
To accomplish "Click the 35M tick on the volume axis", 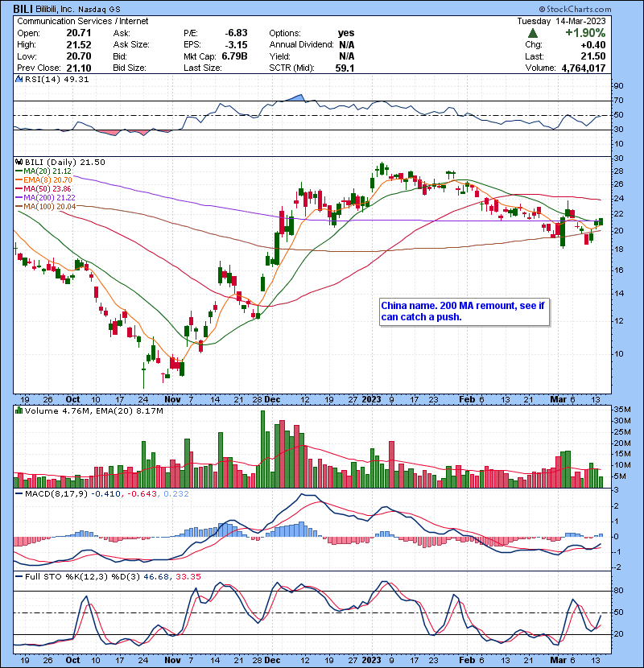I will 621,410.
